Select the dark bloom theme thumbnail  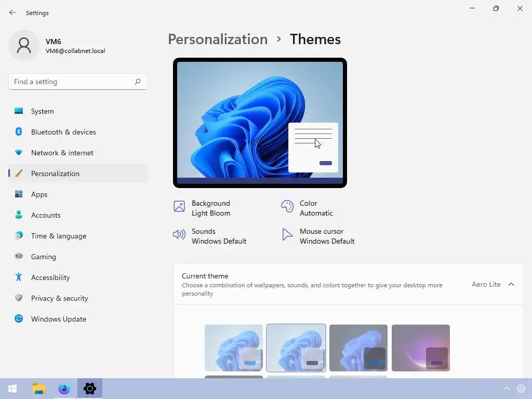pos(358,348)
